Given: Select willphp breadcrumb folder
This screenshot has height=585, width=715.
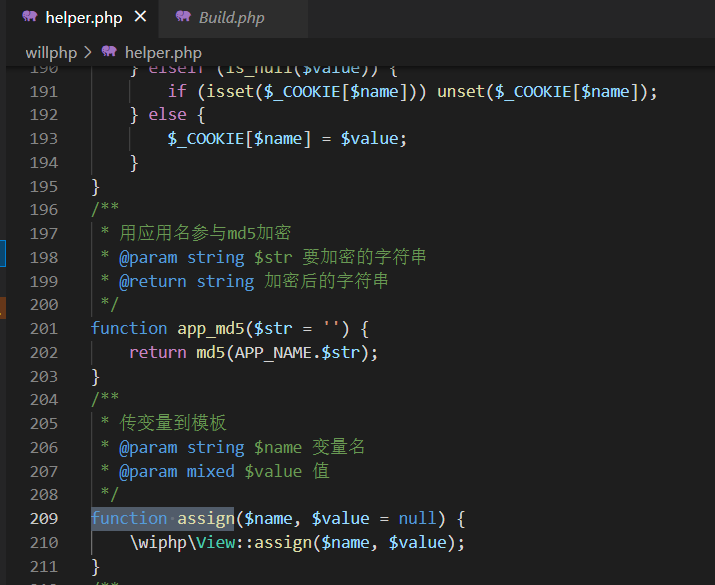Looking at the screenshot, I should [x=51, y=53].
